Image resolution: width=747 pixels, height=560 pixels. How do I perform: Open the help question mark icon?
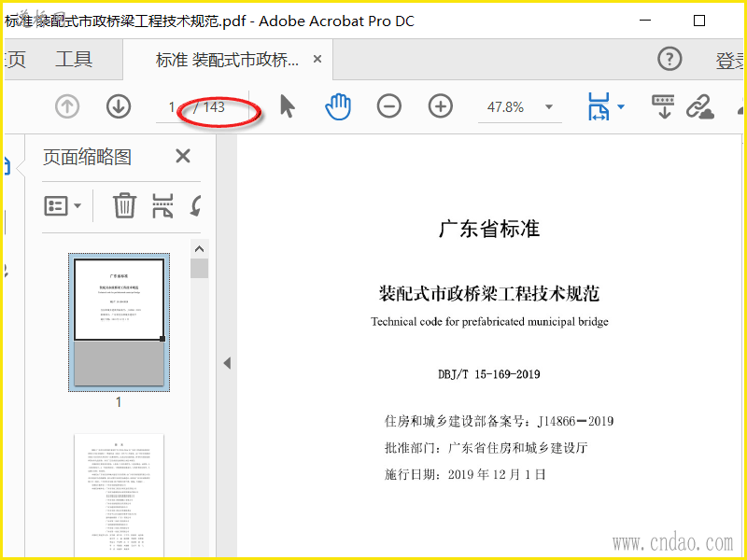point(669,59)
